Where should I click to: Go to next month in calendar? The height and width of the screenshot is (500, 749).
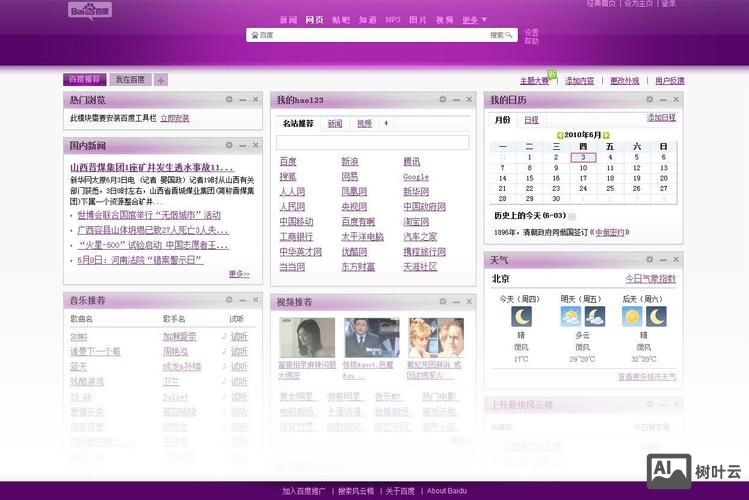pyautogui.click(x=606, y=135)
